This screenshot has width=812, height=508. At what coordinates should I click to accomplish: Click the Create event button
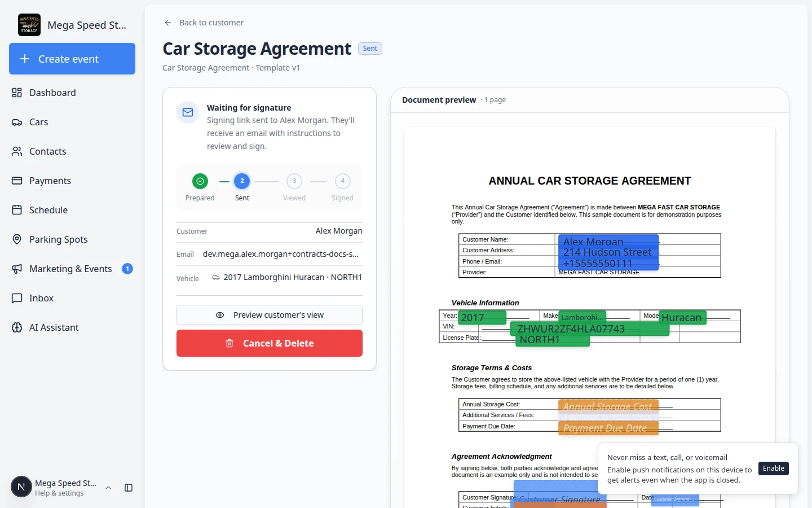pos(72,59)
